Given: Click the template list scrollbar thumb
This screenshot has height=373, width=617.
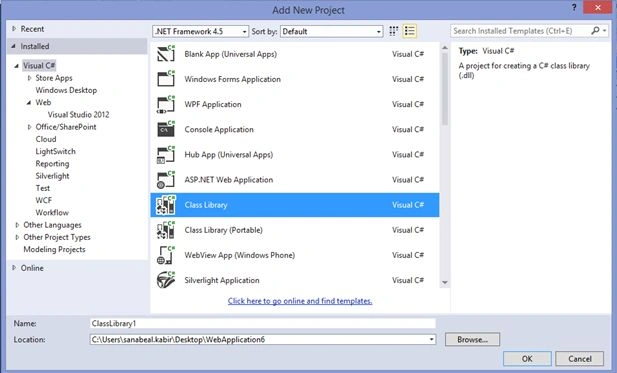Looking at the screenshot, I should click(x=445, y=89).
